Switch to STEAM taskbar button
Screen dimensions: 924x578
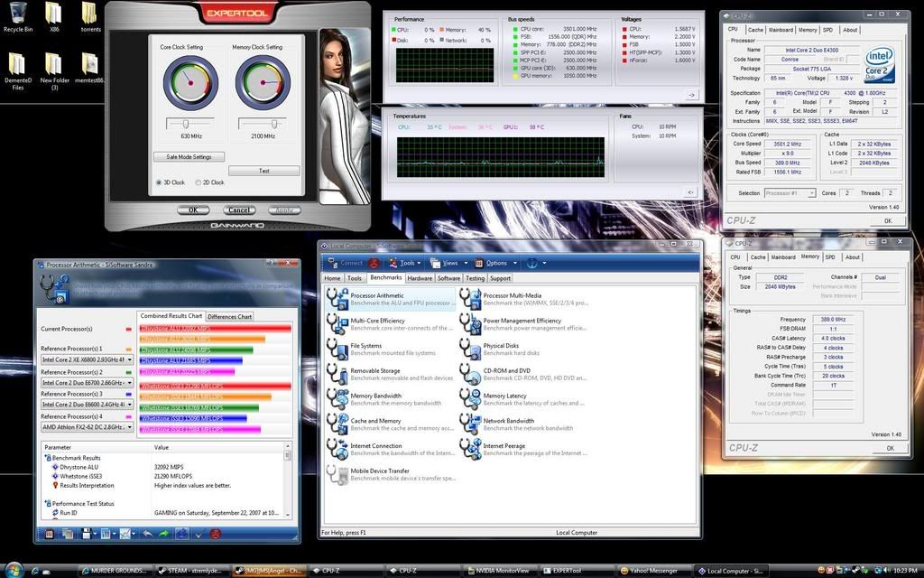pyautogui.click(x=193, y=571)
